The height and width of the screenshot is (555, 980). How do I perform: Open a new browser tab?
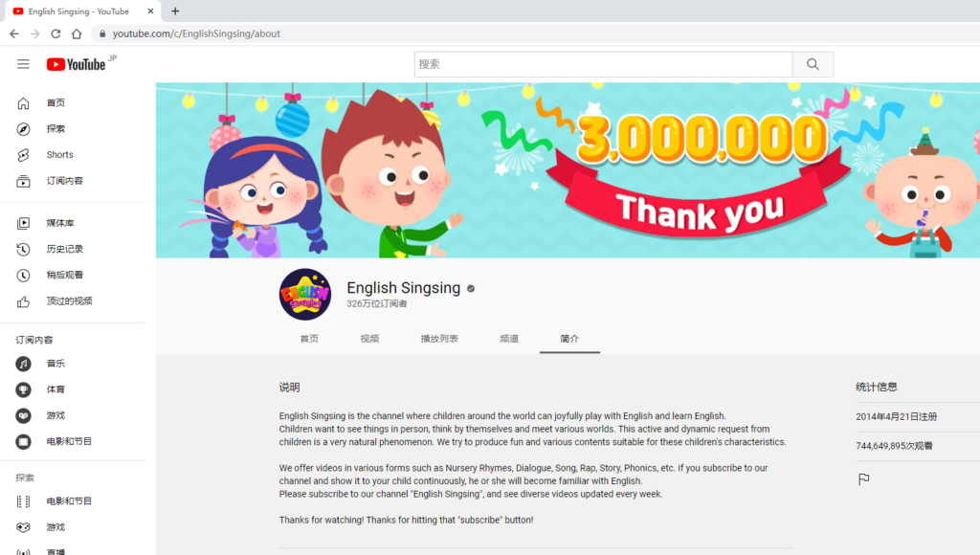175,11
